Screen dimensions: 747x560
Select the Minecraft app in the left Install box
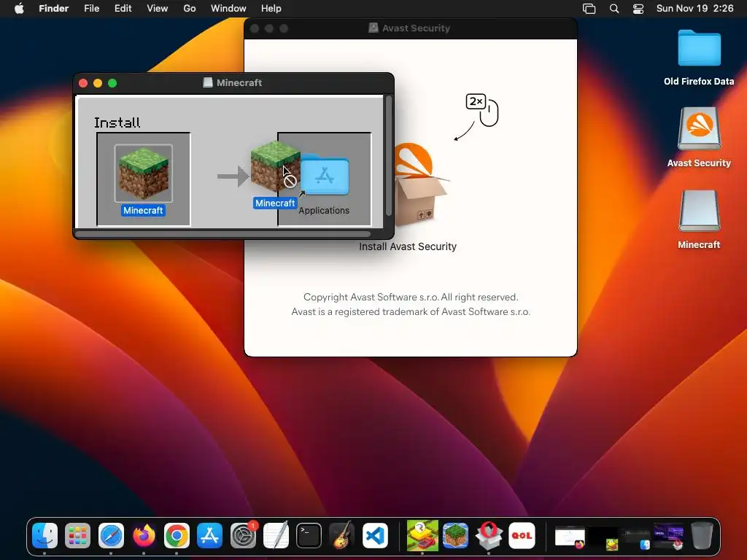click(144, 174)
